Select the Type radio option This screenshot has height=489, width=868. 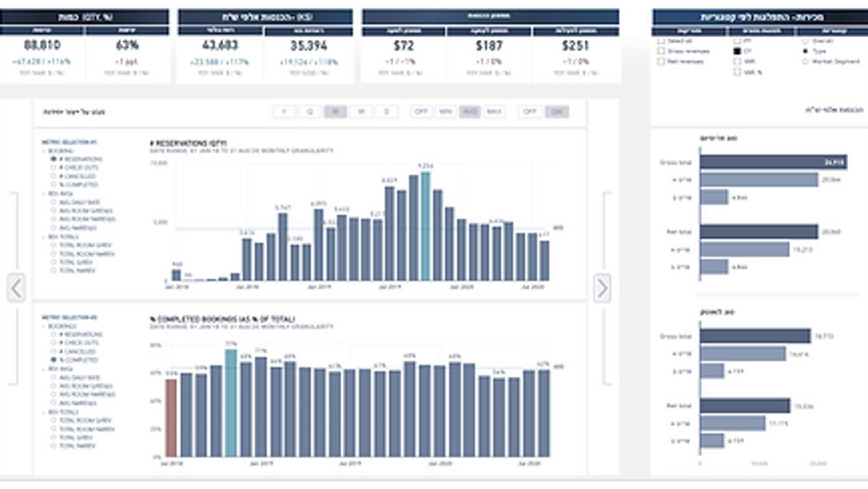click(805, 51)
